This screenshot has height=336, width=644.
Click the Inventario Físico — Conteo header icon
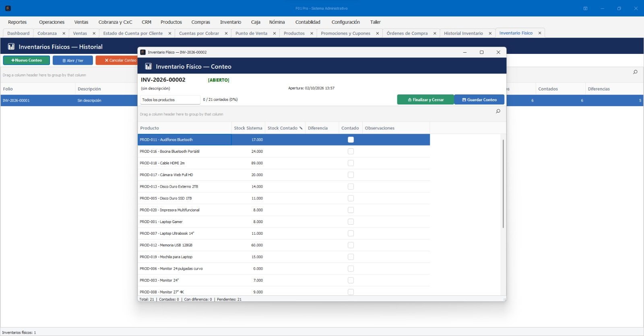point(148,66)
